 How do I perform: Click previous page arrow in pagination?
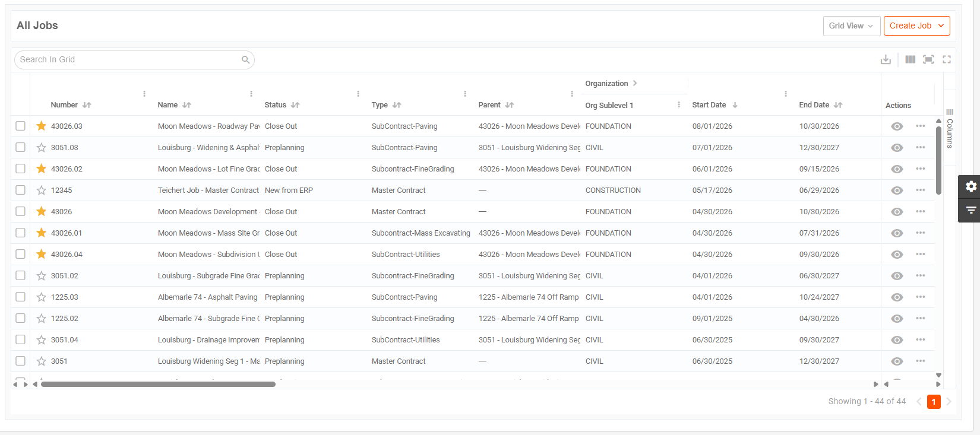click(919, 402)
